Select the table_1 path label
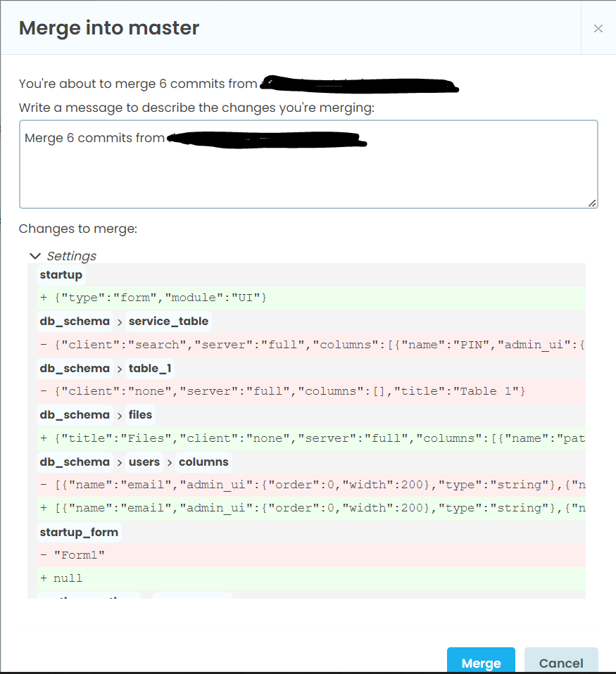Image resolution: width=616 pixels, height=674 pixels. 150,369
